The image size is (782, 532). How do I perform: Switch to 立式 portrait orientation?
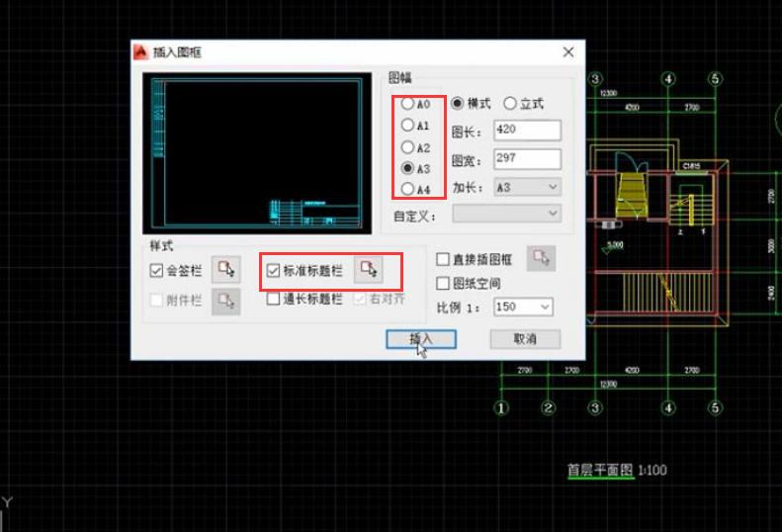coord(510,103)
